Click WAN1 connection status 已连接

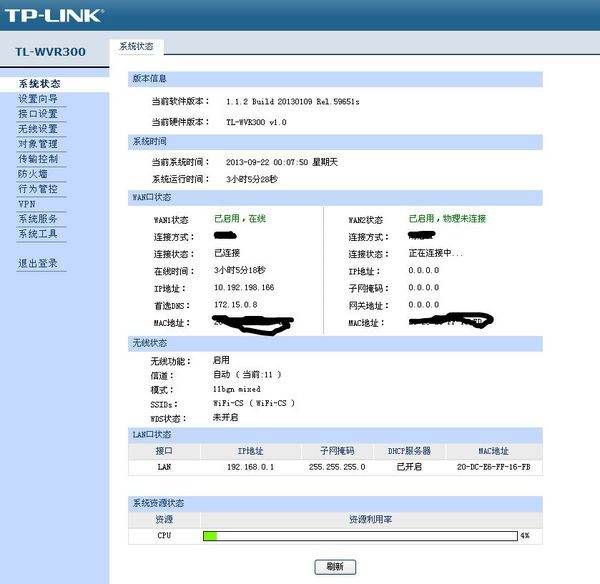(227, 253)
